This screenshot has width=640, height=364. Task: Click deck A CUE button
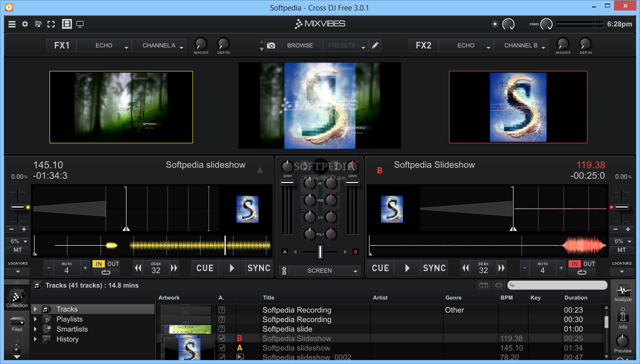(x=205, y=268)
